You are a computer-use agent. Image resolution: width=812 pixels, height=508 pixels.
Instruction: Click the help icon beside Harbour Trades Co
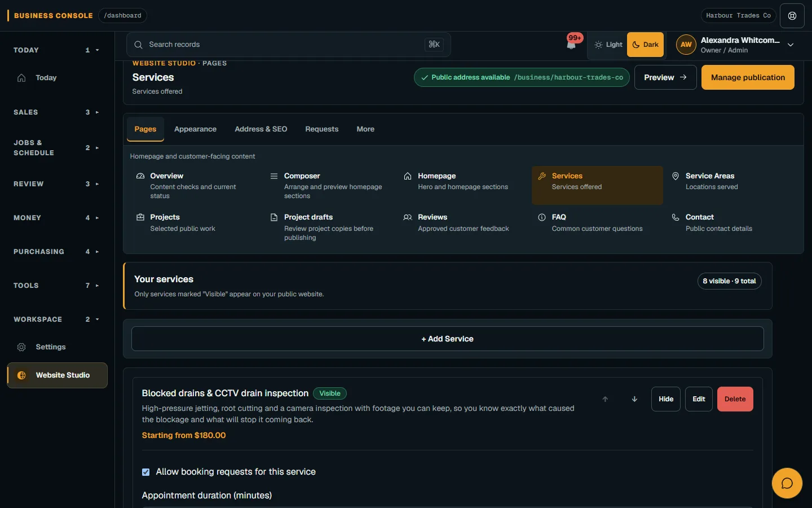(x=792, y=16)
